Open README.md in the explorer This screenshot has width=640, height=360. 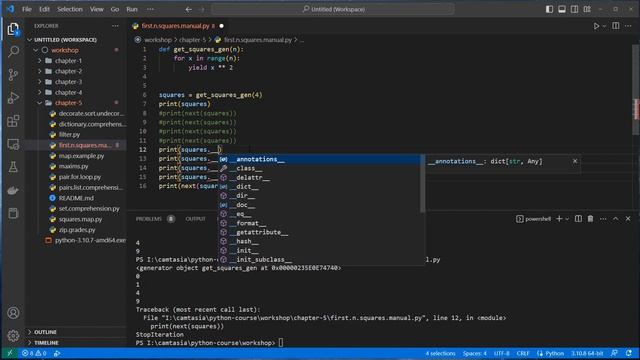[76, 198]
